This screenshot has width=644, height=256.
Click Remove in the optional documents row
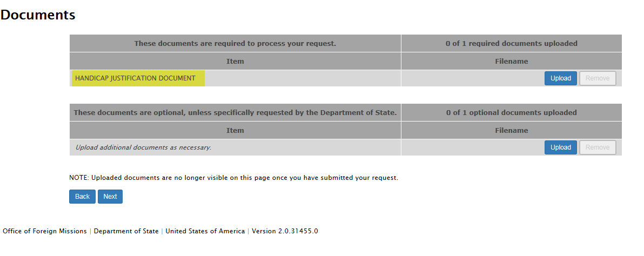pyautogui.click(x=598, y=147)
